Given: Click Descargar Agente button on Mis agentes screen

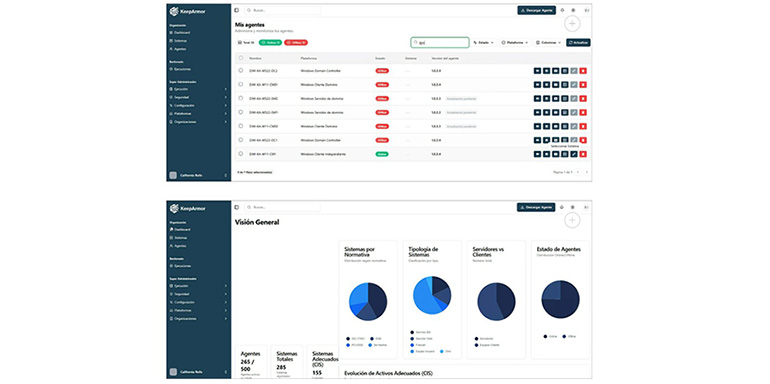Looking at the screenshot, I should coord(537,10).
